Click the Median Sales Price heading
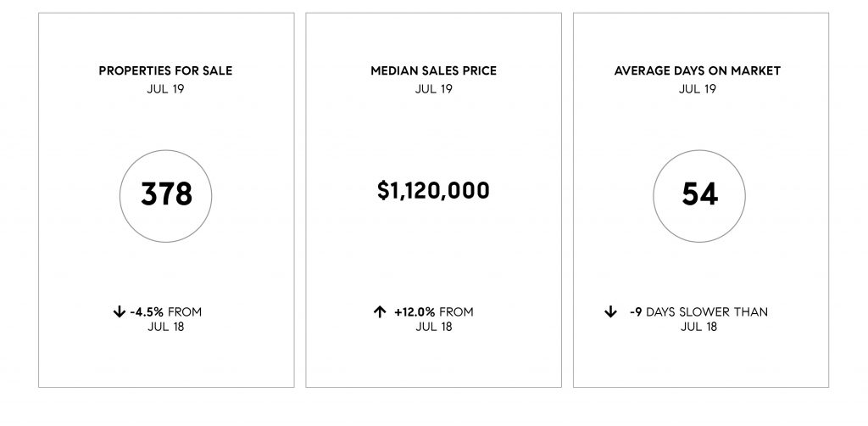The width and height of the screenshot is (868, 426). (x=433, y=71)
